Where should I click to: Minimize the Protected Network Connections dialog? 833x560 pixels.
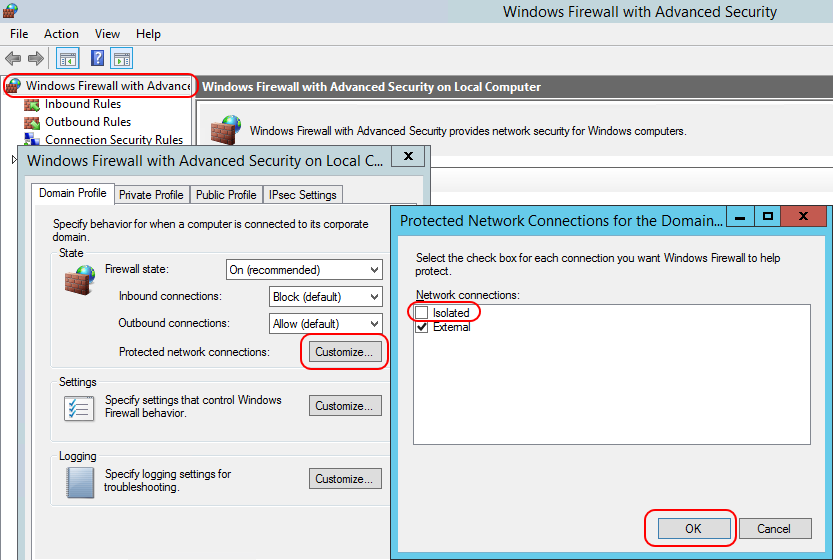[740, 216]
